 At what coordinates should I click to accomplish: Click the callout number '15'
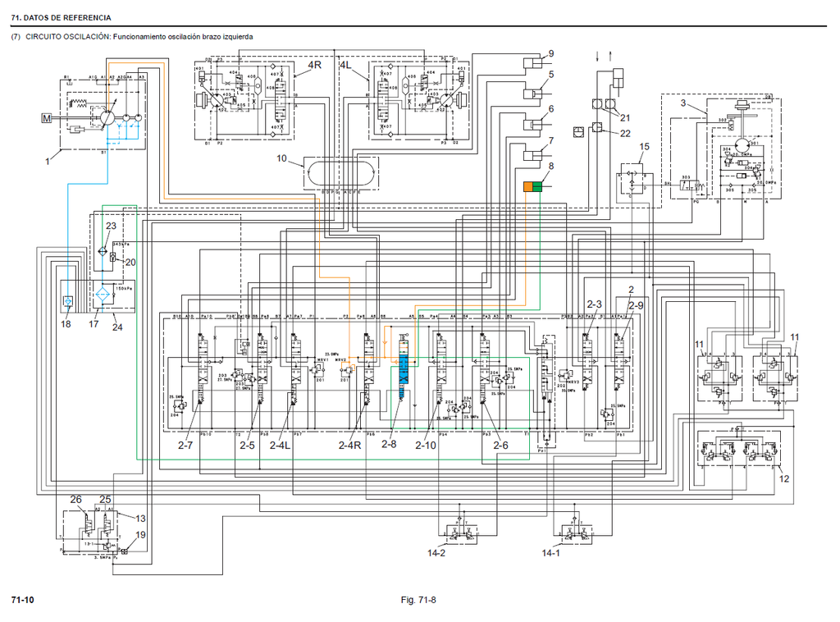coord(645,146)
